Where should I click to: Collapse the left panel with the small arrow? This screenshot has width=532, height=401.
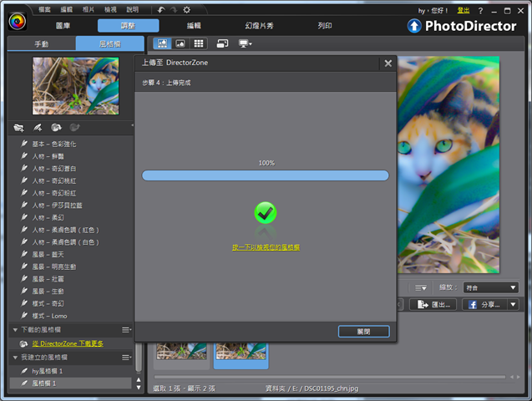[x=132, y=125]
